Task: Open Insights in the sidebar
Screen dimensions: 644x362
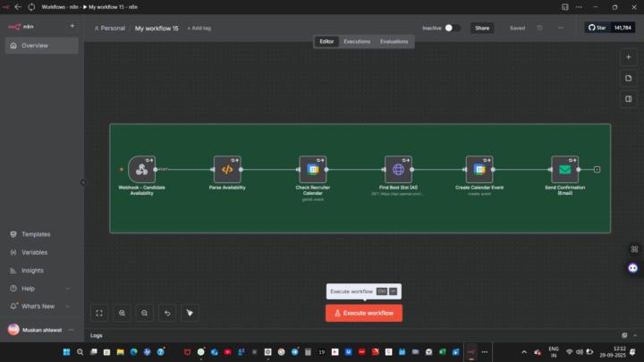Action: [x=41, y=271]
